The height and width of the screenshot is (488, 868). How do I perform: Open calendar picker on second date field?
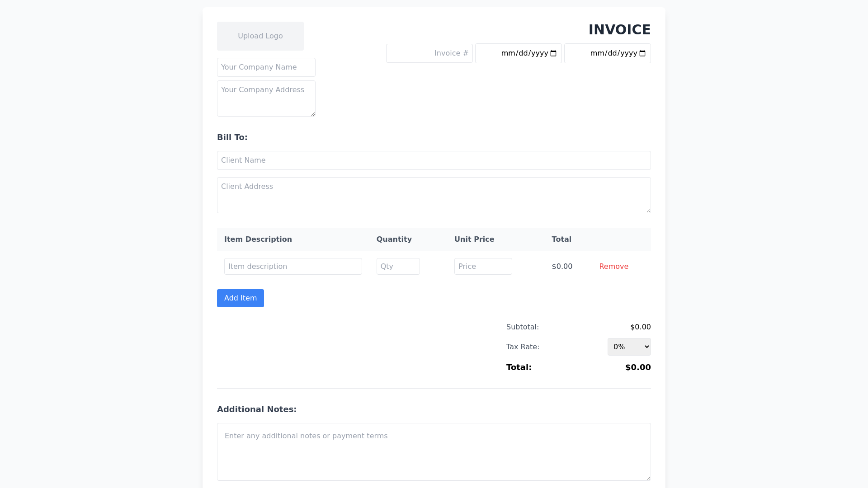(642, 53)
